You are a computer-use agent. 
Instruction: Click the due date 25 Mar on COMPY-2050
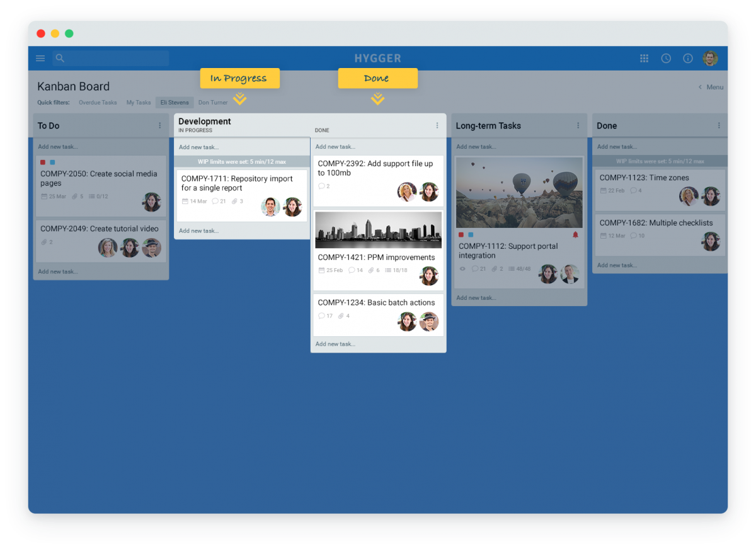(x=54, y=196)
